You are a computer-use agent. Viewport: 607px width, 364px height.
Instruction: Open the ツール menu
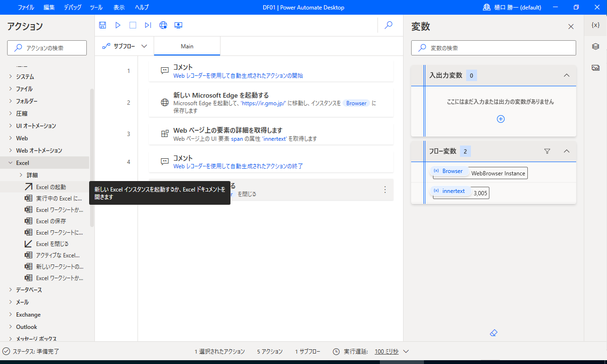(x=96, y=7)
